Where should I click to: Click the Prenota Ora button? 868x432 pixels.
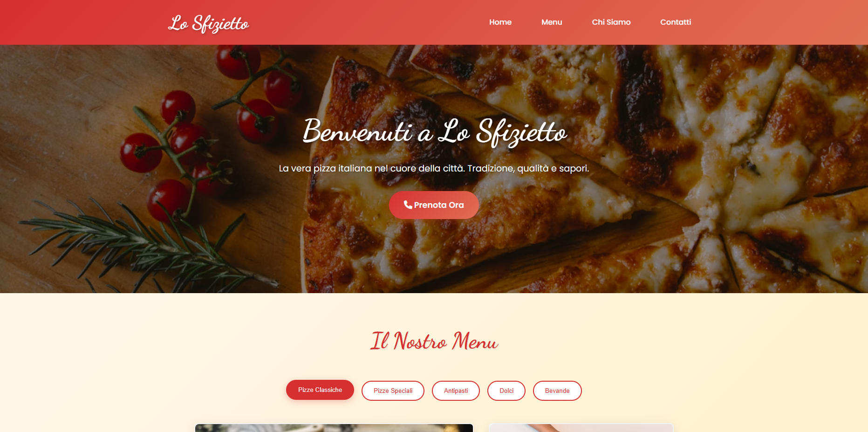[434, 205]
